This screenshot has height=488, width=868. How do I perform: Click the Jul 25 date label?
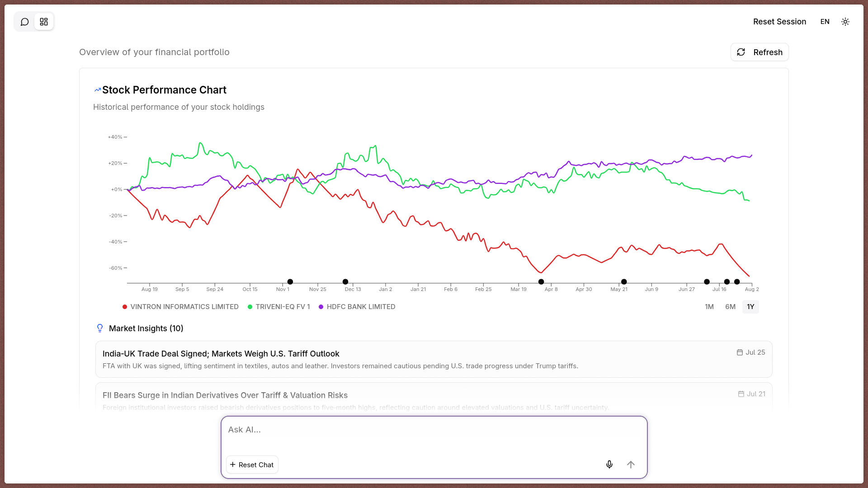pos(755,352)
